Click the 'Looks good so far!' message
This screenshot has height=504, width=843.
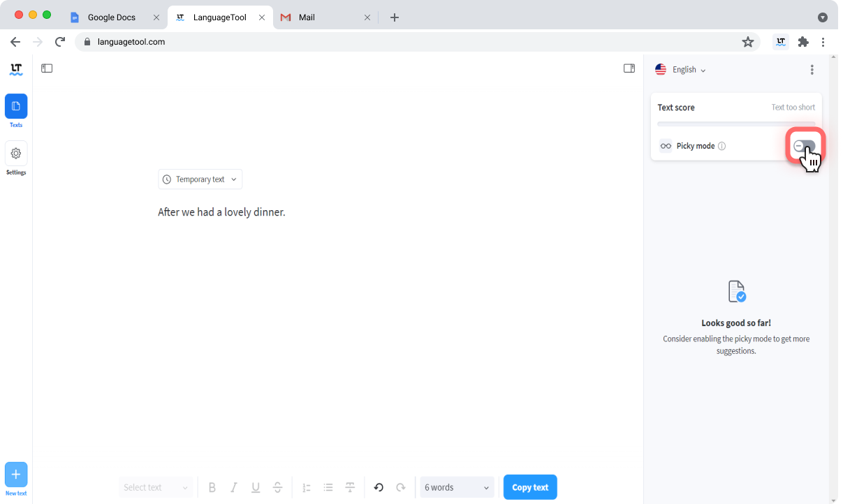coord(736,323)
